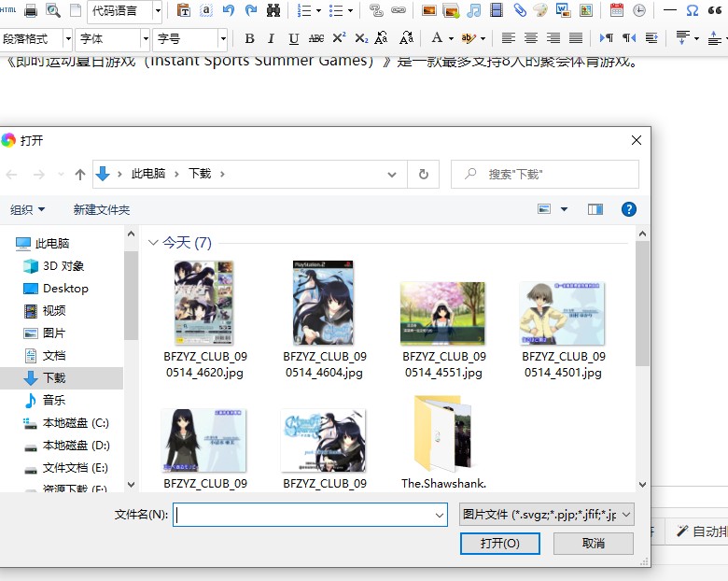Toggle HTML source code view
Image resolution: width=728 pixels, height=581 pixels.
click(7, 9)
